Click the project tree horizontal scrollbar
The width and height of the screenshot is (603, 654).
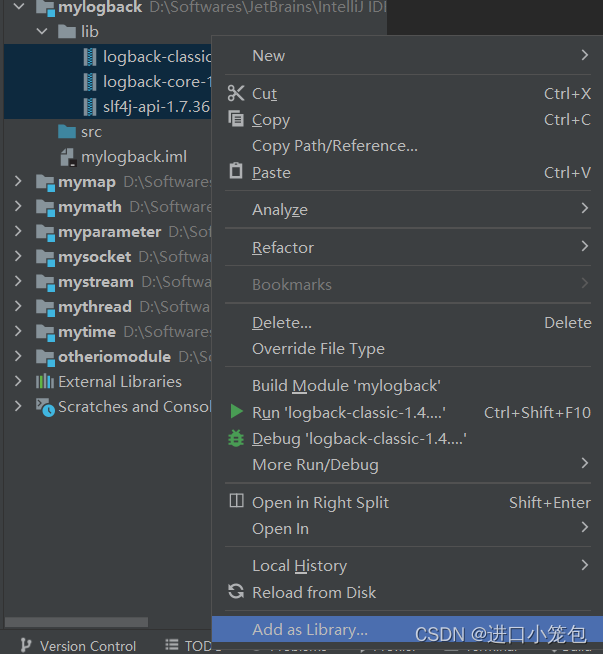[x=76, y=622]
